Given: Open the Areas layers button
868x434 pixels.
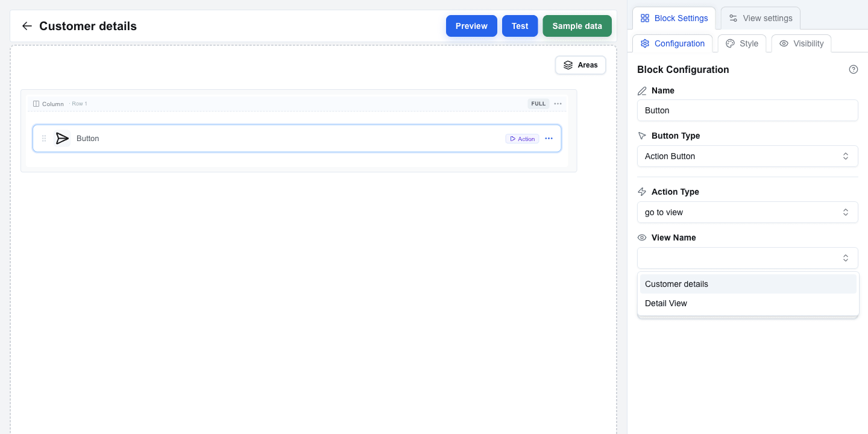Looking at the screenshot, I should pyautogui.click(x=580, y=65).
